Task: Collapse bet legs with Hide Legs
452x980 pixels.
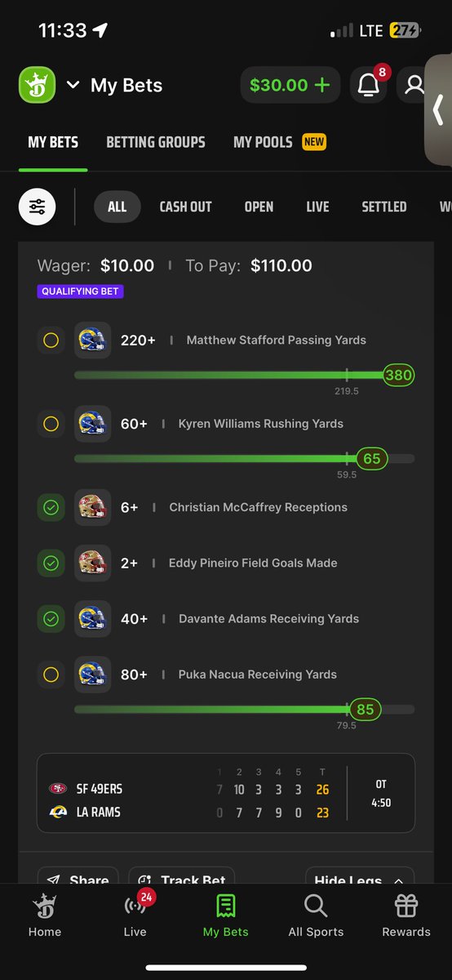Action: point(360,878)
